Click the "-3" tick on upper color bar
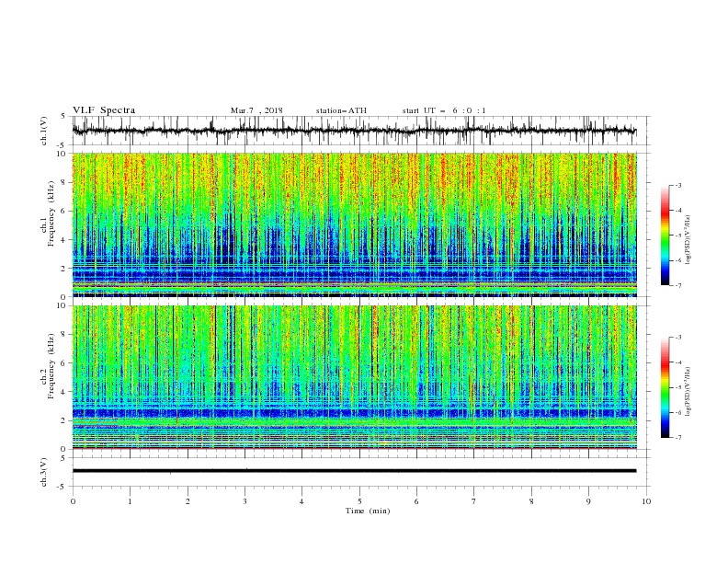 (x=678, y=185)
